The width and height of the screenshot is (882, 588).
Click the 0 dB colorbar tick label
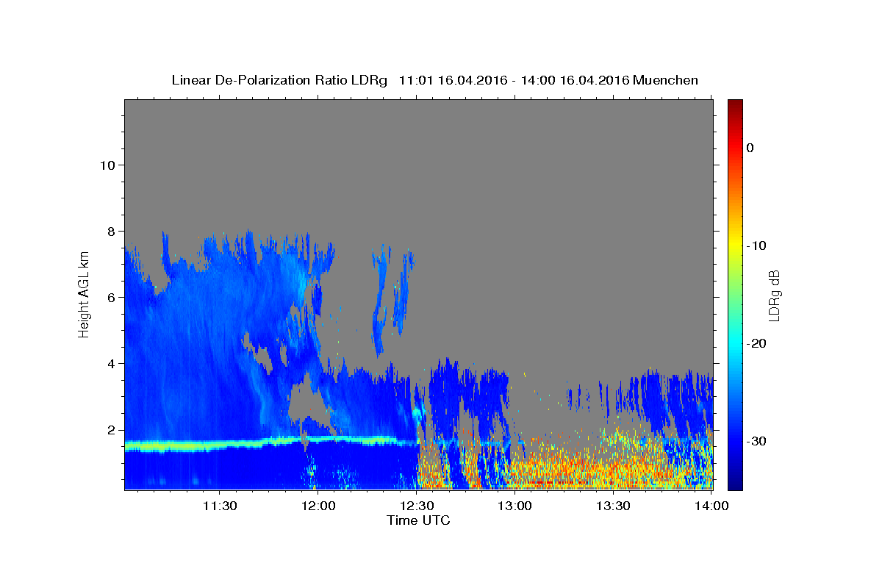pos(750,148)
